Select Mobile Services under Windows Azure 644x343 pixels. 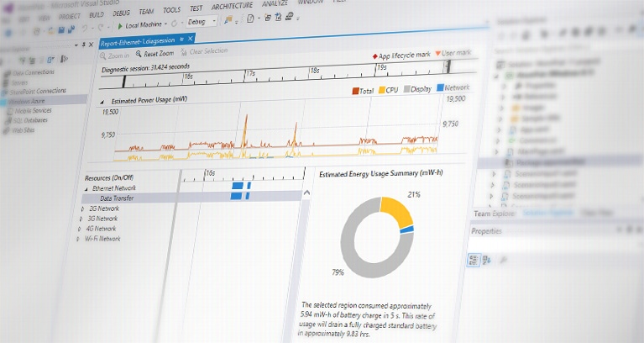[34, 111]
